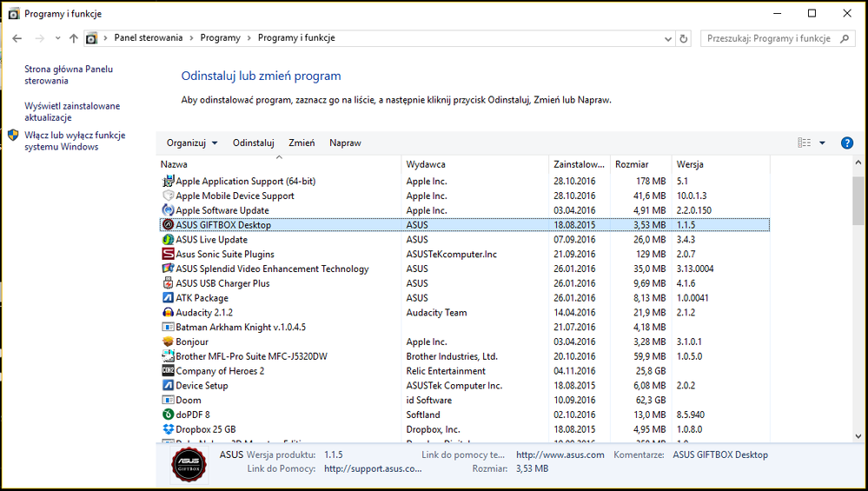
Task: Click the search magnifier icon
Action: point(845,38)
